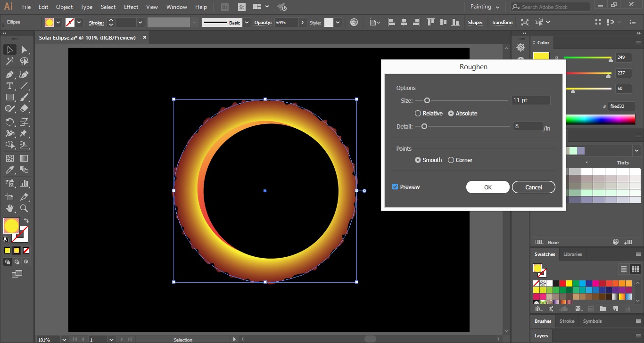
Task: Click the Size value field showing 11 pt
Action: click(x=530, y=100)
